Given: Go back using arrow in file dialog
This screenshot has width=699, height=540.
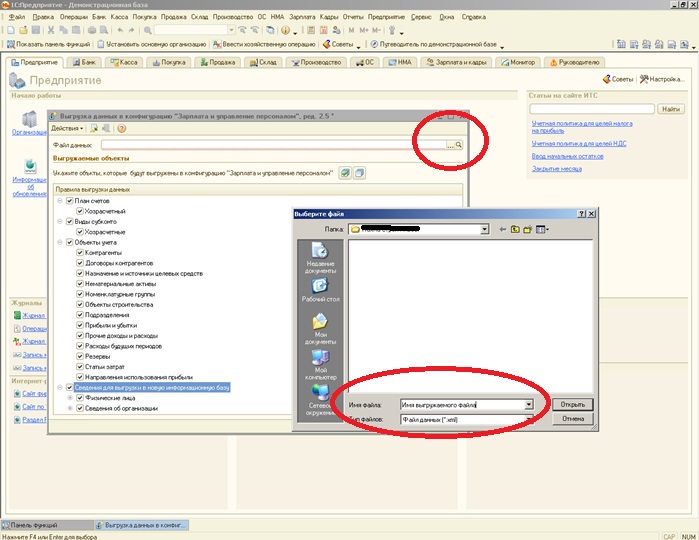Looking at the screenshot, I should [503, 229].
